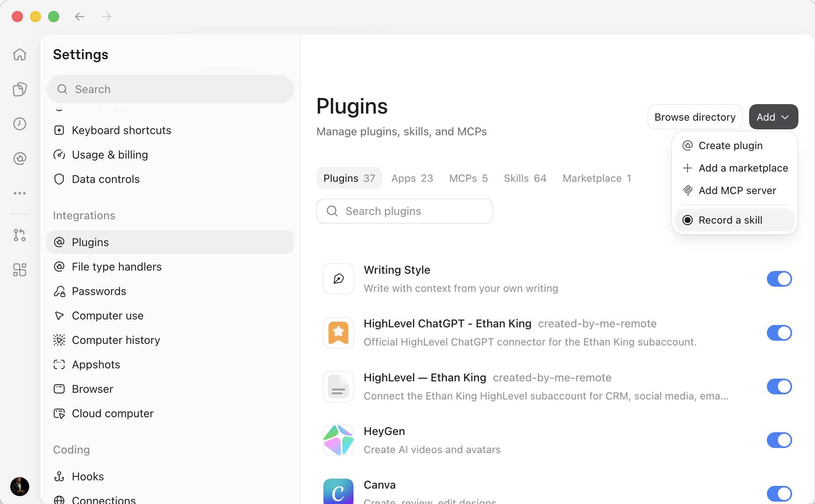This screenshot has width=815, height=504.
Task: Click the spiral plugins icon in left rail
Action: pos(20,159)
